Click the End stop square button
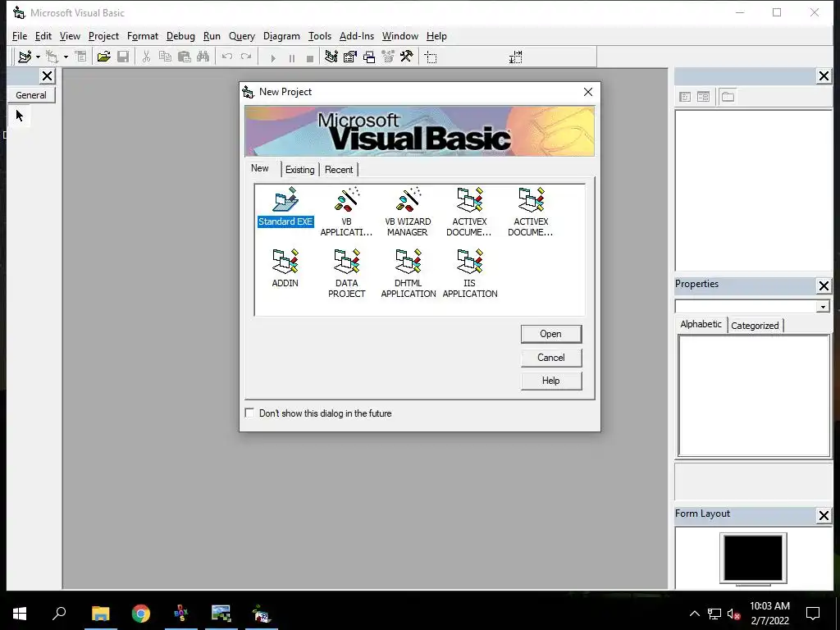840x630 pixels. 309,58
